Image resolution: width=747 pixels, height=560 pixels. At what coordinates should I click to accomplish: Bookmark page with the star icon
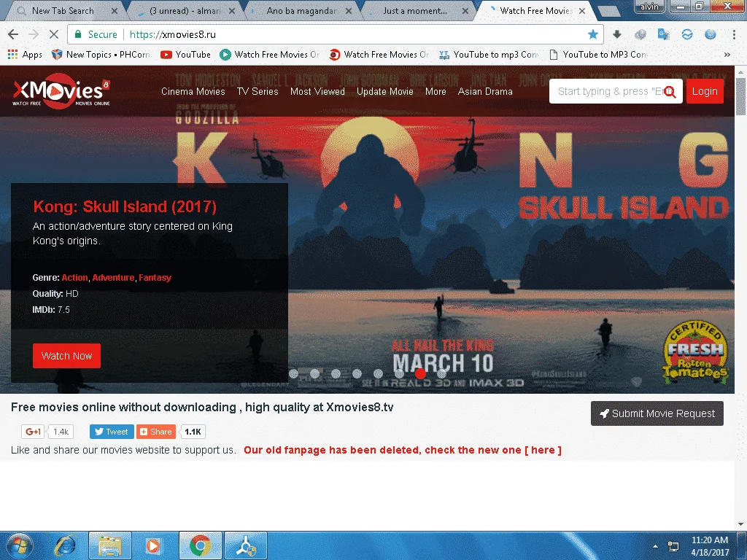click(x=593, y=34)
